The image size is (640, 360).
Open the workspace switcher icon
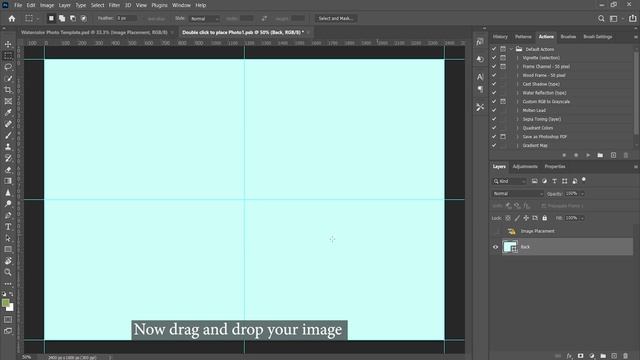click(613, 18)
